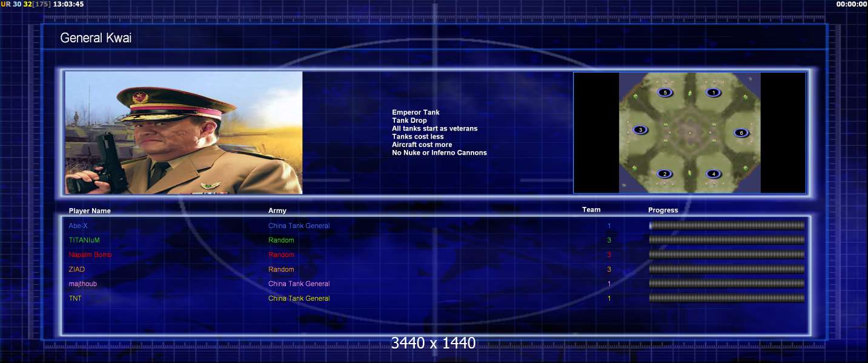The image size is (868, 363).
Task: Click Abe-X's China Tank General army
Action: click(x=299, y=226)
